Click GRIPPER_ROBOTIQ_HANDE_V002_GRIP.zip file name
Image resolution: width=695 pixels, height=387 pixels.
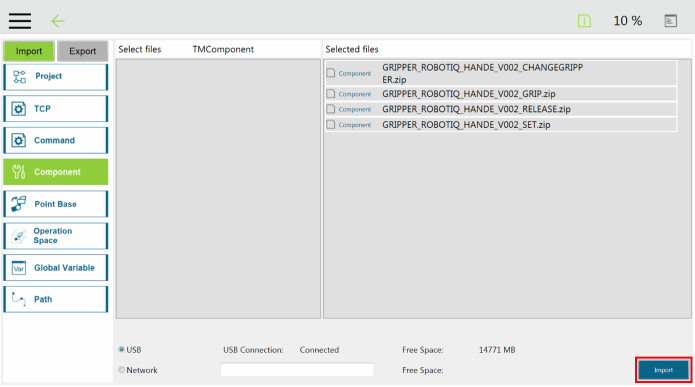[469, 94]
